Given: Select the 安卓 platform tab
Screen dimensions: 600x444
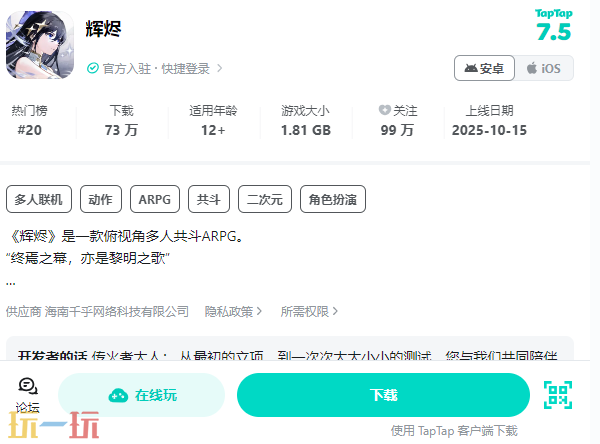Looking at the screenshot, I should pyautogui.click(x=484, y=68).
